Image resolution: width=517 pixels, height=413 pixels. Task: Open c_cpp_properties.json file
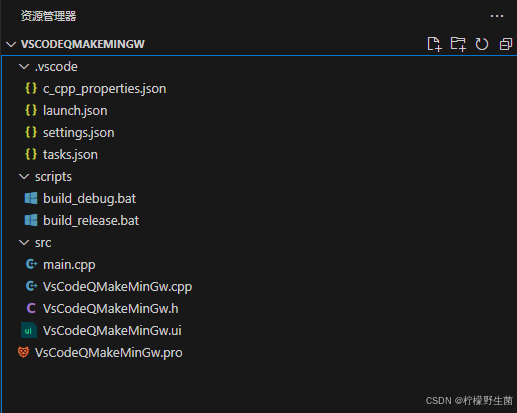click(x=104, y=89)
